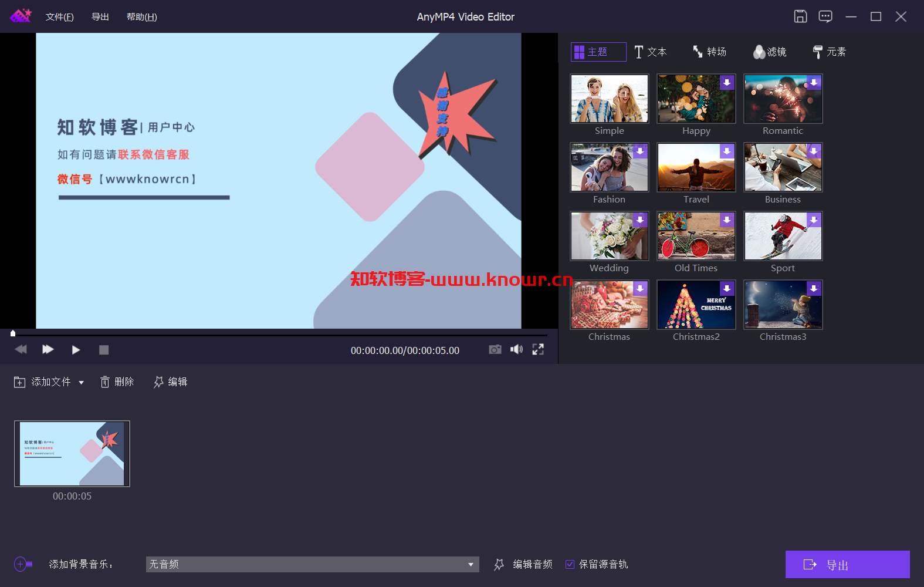Select the 00:00:05 clip in the storyboard

pos(72,454)
